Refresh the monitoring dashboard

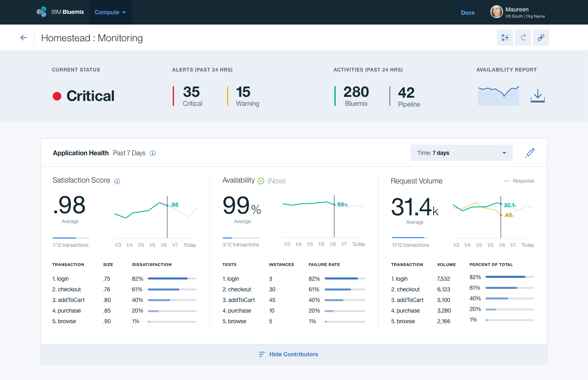[523, 37]
